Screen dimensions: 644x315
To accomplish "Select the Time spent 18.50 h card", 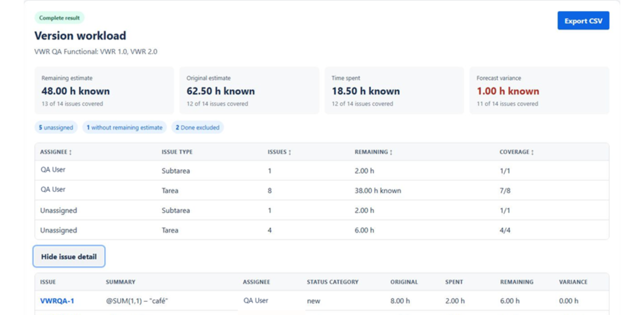I will (394, 90).
